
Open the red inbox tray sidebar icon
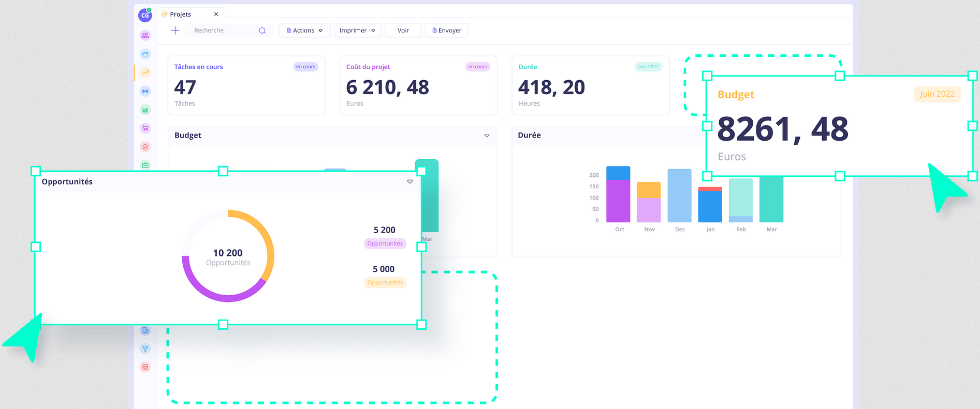pos(145,367)
